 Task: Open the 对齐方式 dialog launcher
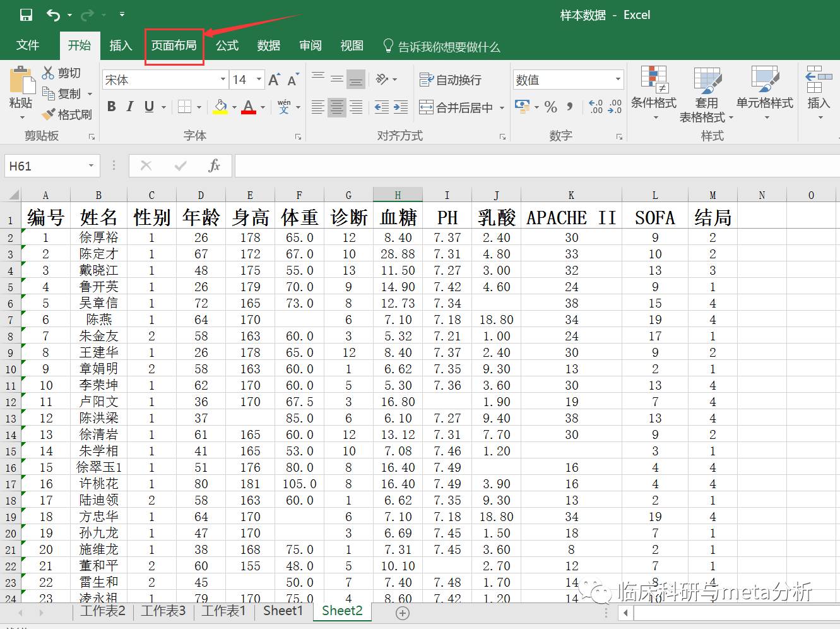pyautogui.click(x=502, y=136)
